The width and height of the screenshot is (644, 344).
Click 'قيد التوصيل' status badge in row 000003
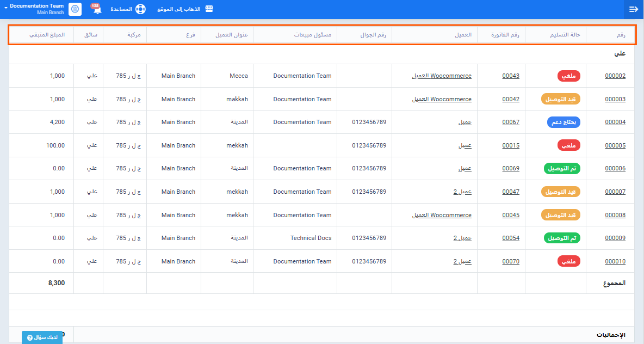click(x=561, y=99)
